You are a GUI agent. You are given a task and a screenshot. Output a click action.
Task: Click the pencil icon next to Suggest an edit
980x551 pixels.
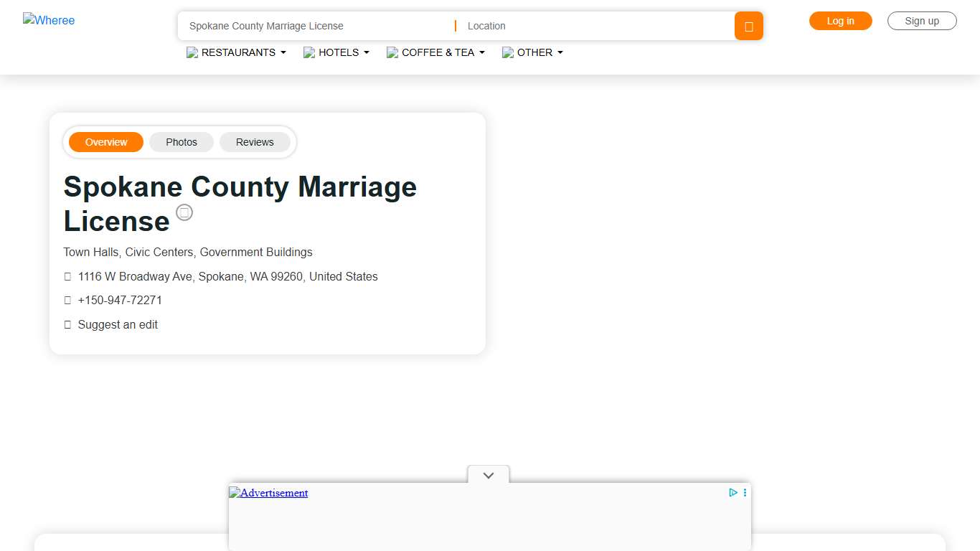pos(67,324)
